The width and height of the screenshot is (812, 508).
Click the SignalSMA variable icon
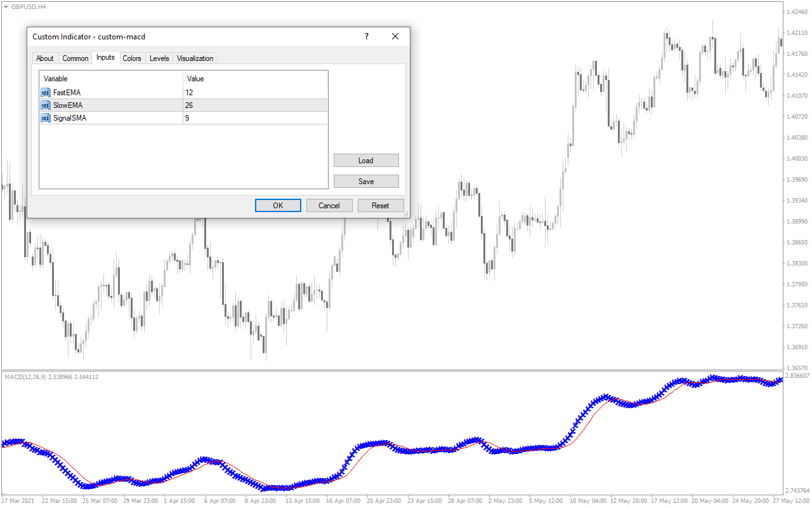(x=45, y=118)
